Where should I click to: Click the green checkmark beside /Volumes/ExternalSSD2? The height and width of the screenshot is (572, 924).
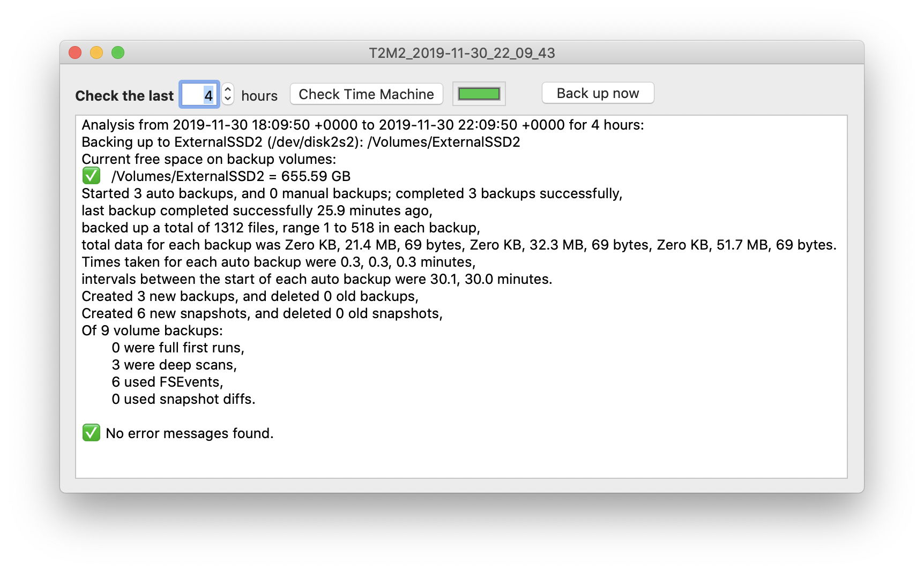(x=91, y=176)
